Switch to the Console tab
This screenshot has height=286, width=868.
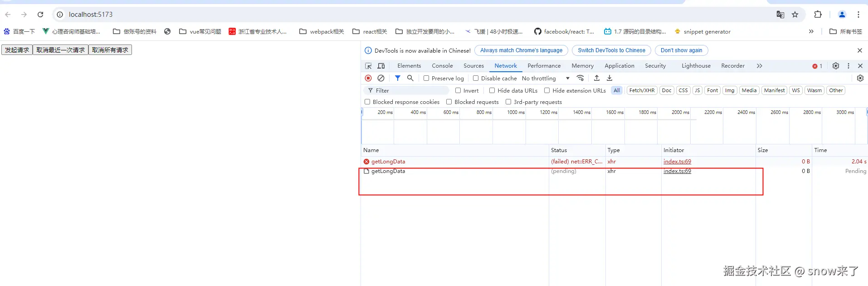(x=442, y=66)
